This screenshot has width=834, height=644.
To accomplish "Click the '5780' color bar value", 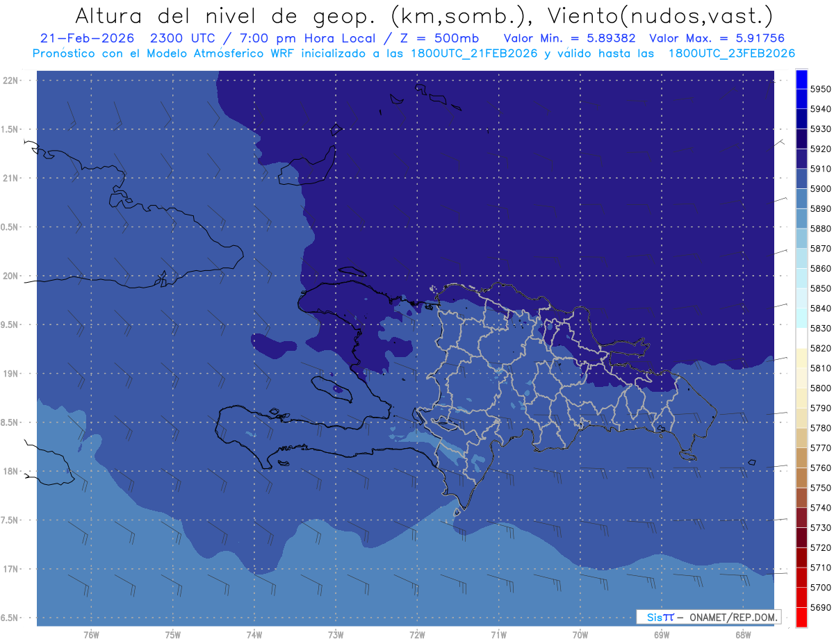I will pyautogui.click(x=820, y=428).
